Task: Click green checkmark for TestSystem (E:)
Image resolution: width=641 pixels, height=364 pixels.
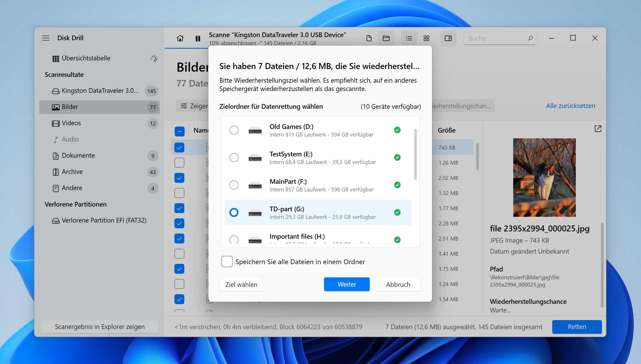Action: coord(397,157)
